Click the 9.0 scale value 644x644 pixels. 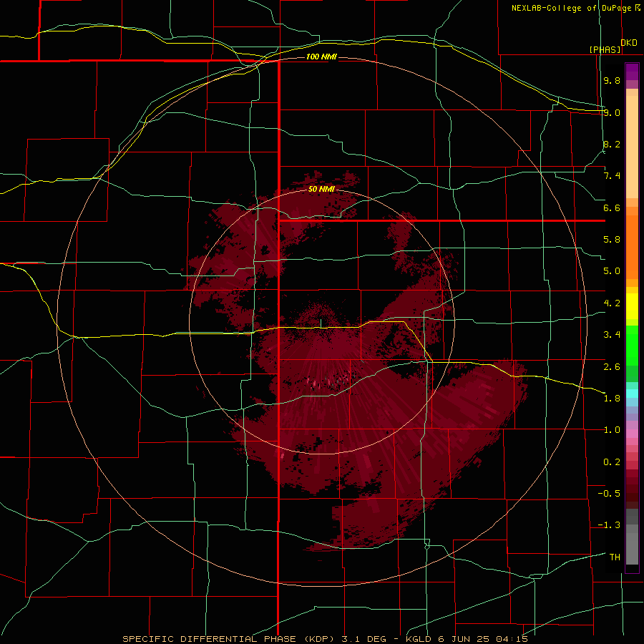click(612, 112)
